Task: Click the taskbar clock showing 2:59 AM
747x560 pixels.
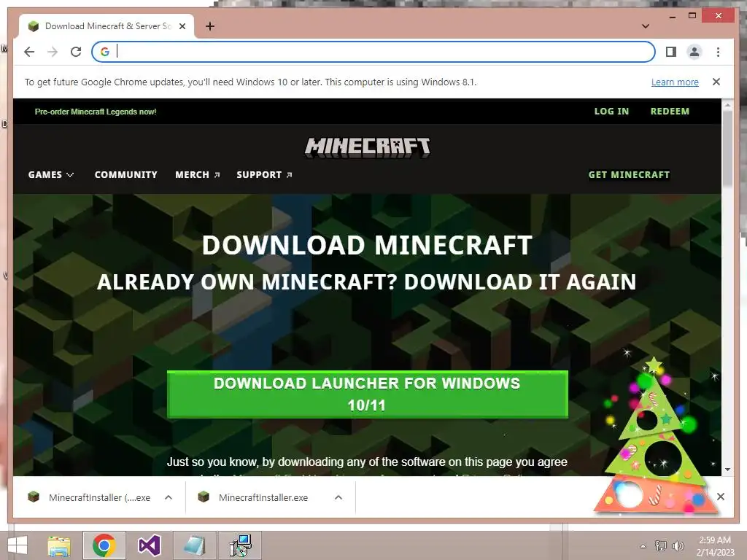Action: (x=715, y=546)
